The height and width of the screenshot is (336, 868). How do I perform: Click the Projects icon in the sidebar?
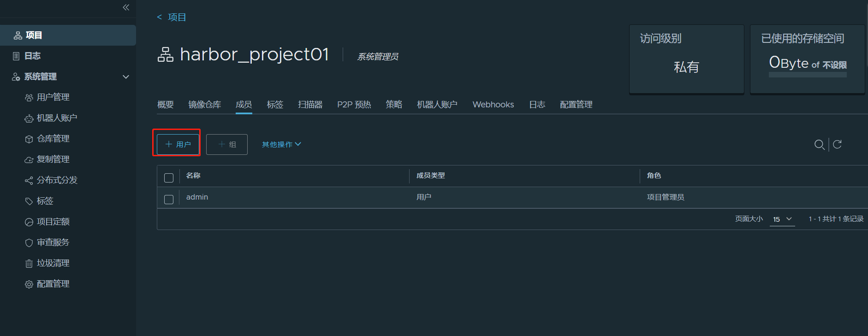click(18, 35)
